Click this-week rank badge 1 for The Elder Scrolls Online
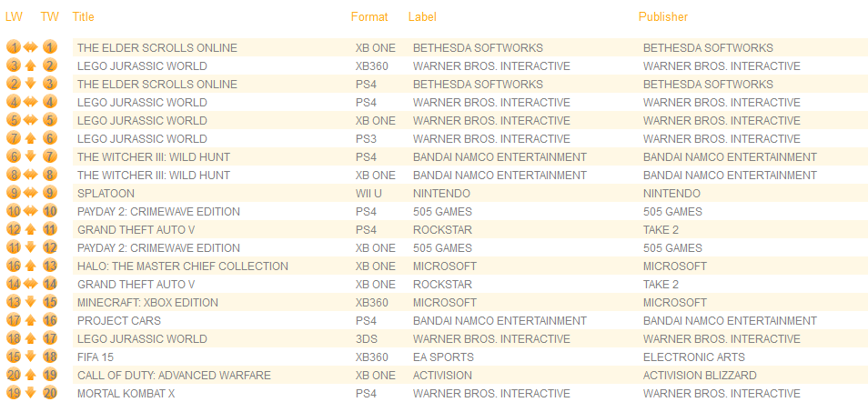The image size is (868, 402). [50, 47]
